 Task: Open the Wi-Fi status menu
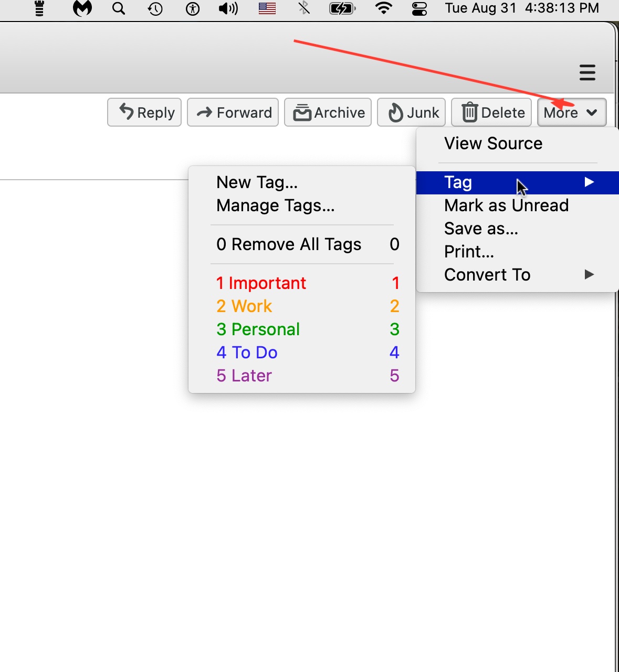tap(384, 8)
